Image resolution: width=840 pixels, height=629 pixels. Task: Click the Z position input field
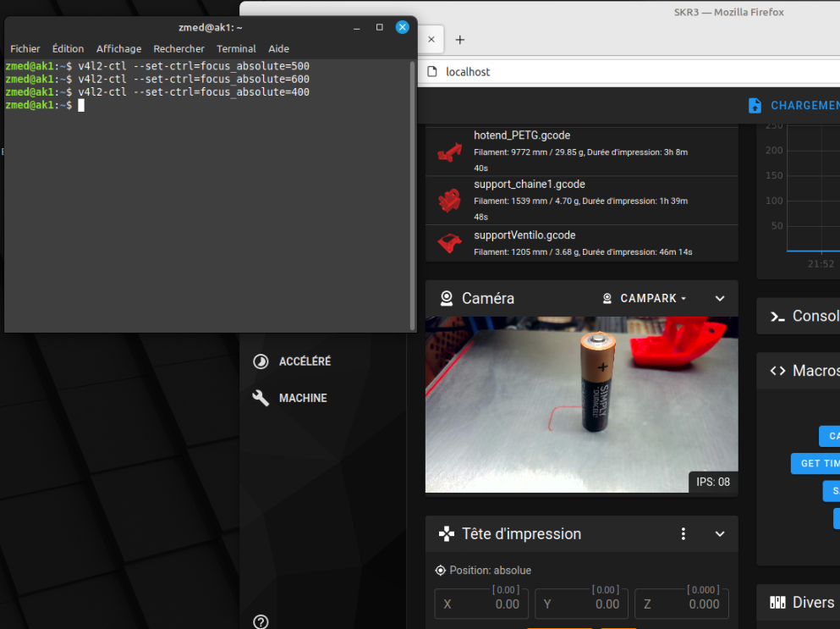pyautogui.click(x=682, y=604)
